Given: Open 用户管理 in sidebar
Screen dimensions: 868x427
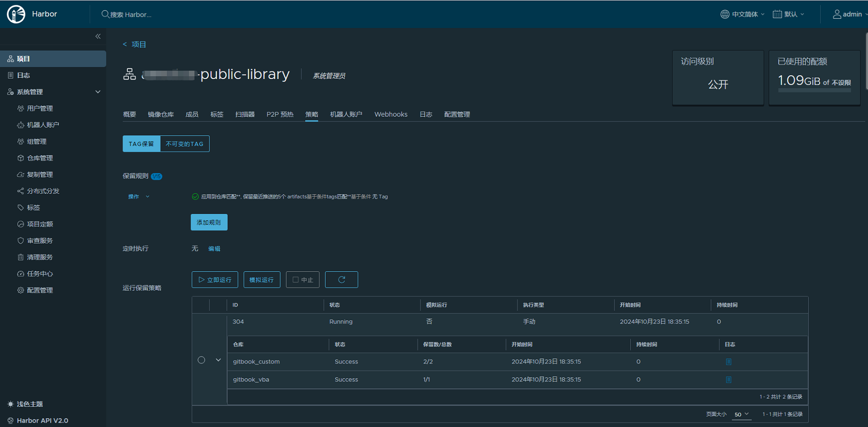Looking at the screenshot, I should click(40, 108).
